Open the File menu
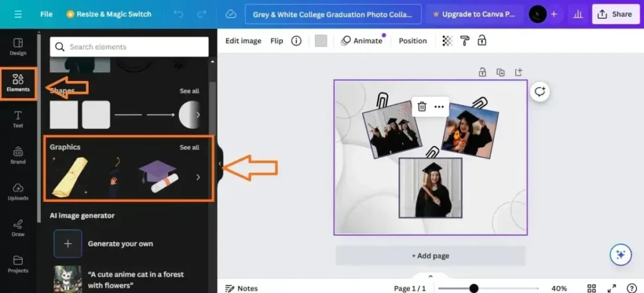 (x=47, y=14)
